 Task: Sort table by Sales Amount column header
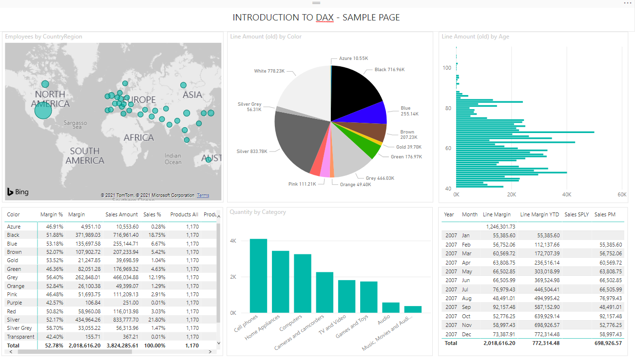point(121,214)
